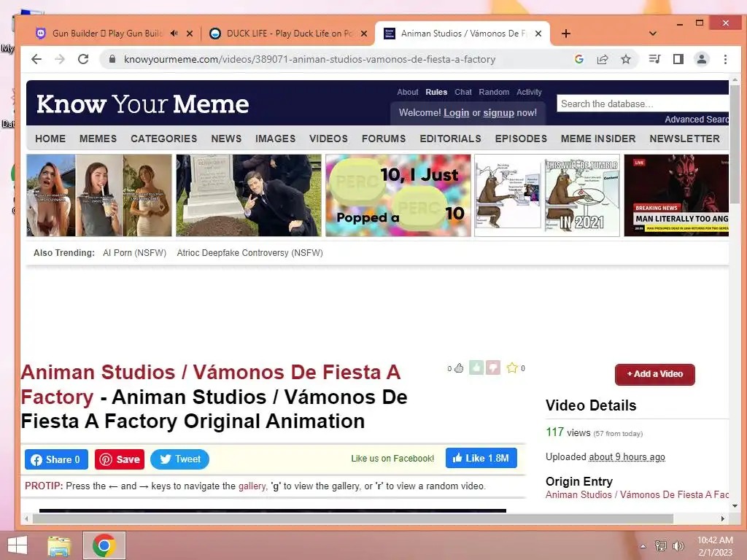Click the address bar URL
This screenshot has width=747, height=560.
[x=309, y=59]
